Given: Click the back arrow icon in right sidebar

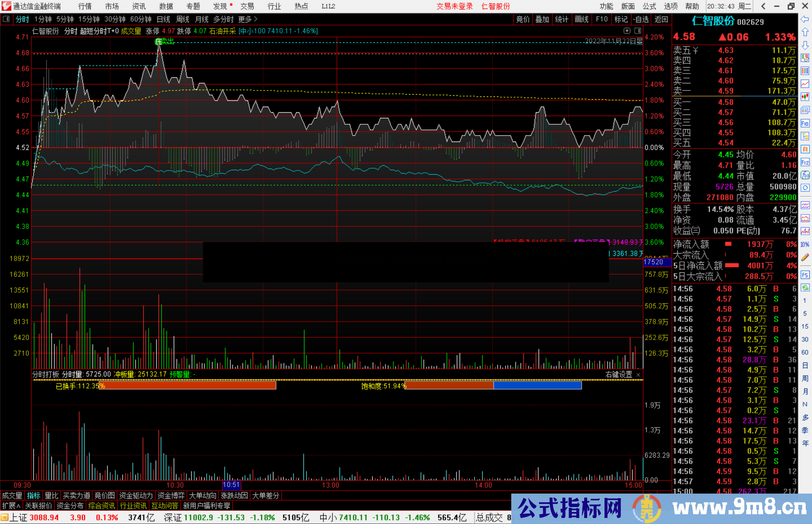Looking at the screenshot, I should point(805,19).
